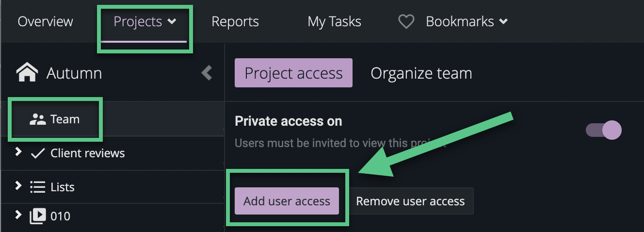Click the Team people icon
This screenshot has width=644, height=232.
(37, 119)
